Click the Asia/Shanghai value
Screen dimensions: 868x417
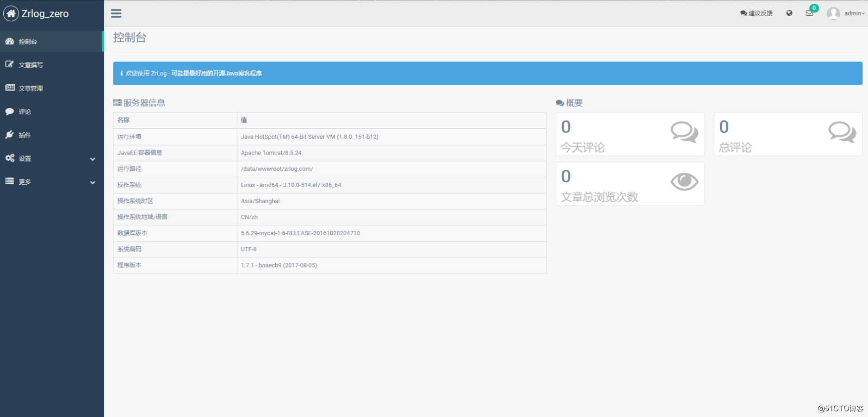tap(260, 201)
